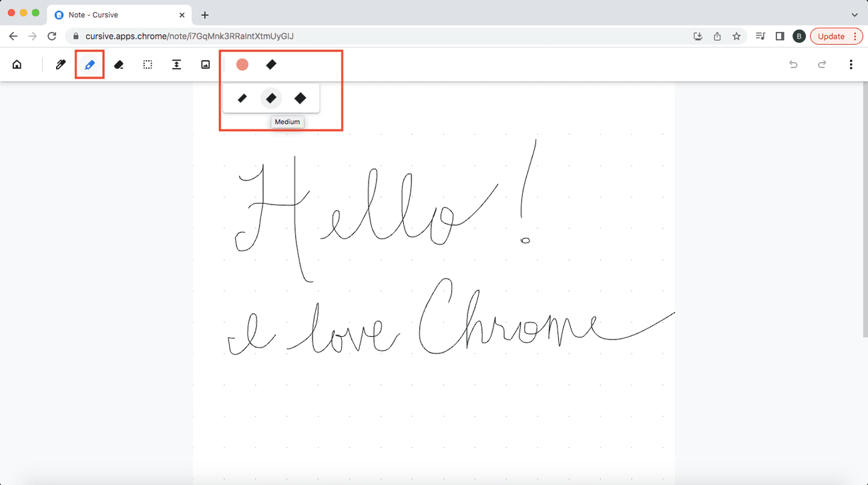Open the three-dot overflow menu
The width and height of the screenshot is (868, 485).
[x=851, y=64]
